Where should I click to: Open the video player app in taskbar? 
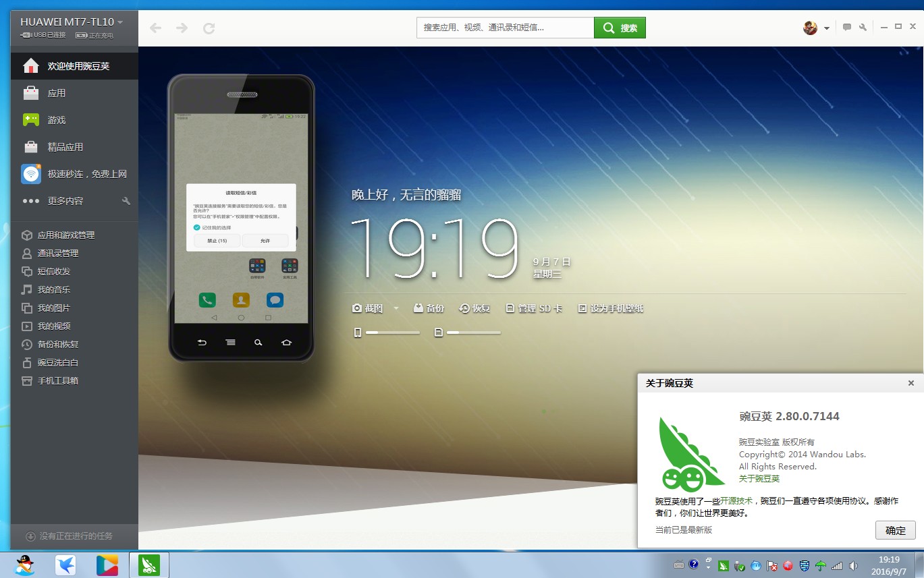[107, 565]
